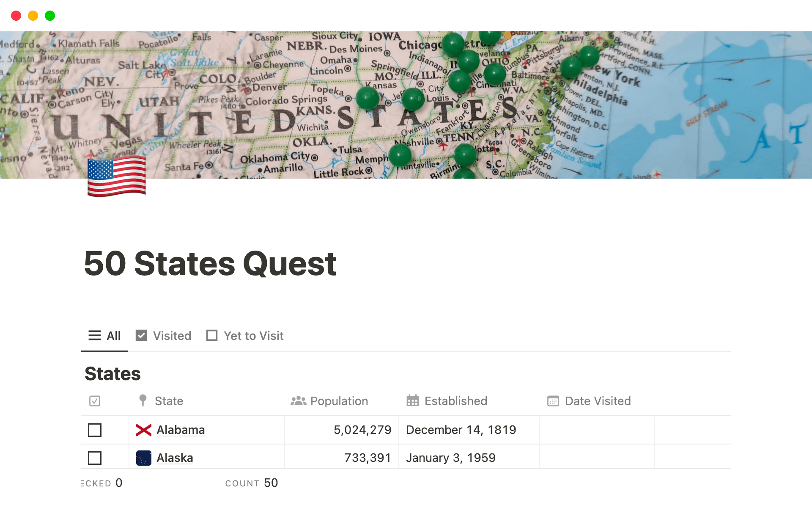Click the CHECKED 0 calculation
Screen dimensions: 812x508
coord(101,483)
